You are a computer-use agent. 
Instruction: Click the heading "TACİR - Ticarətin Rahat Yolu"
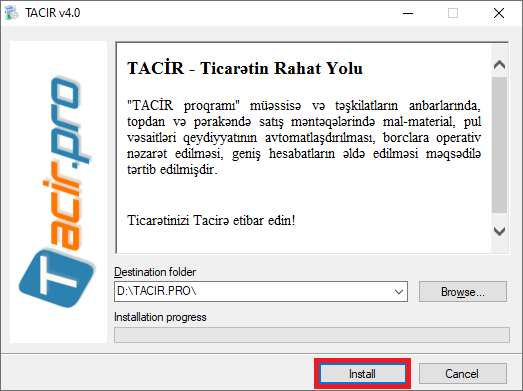point(245,68)
